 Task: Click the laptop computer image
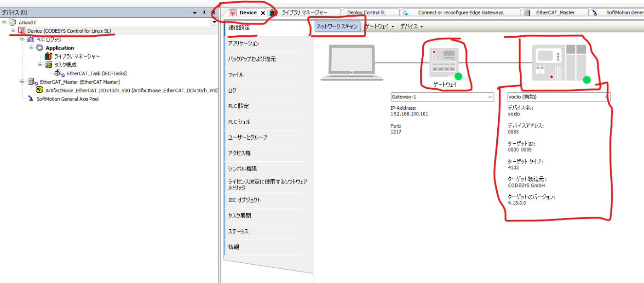point(351,63)
